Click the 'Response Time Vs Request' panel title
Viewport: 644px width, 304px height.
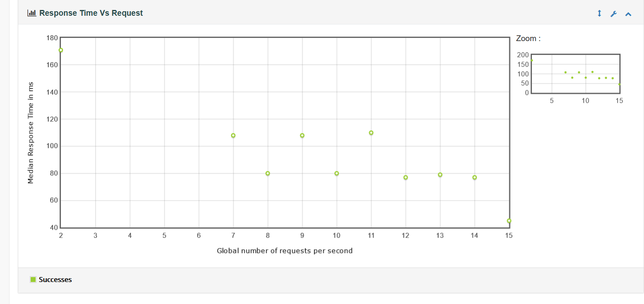point(91,13)
